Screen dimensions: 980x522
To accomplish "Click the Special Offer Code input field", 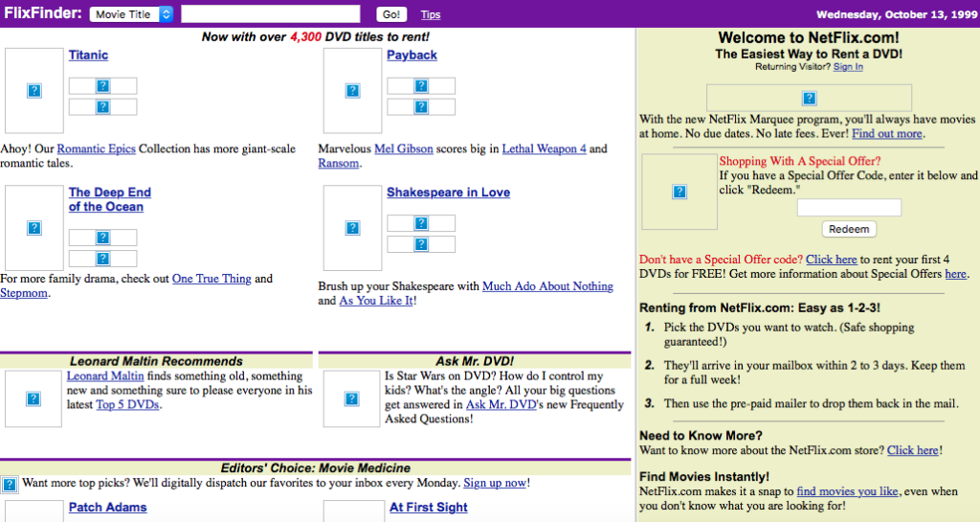I will pos(850,208).
